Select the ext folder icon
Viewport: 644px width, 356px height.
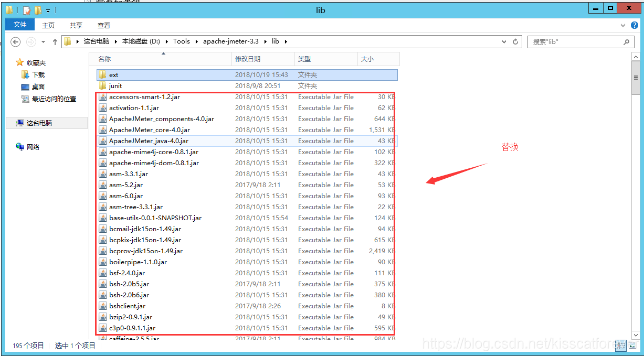103,74
